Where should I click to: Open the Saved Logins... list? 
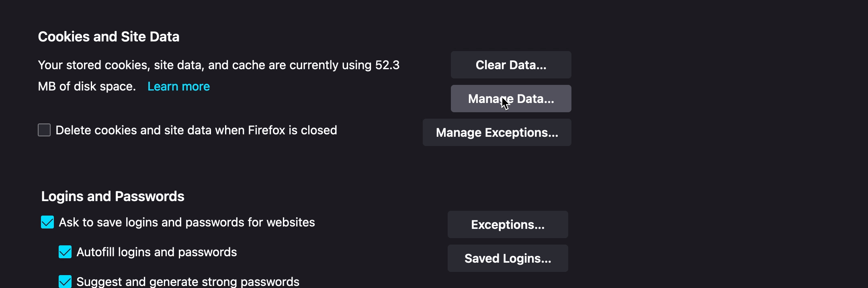(x=508, y=258)
